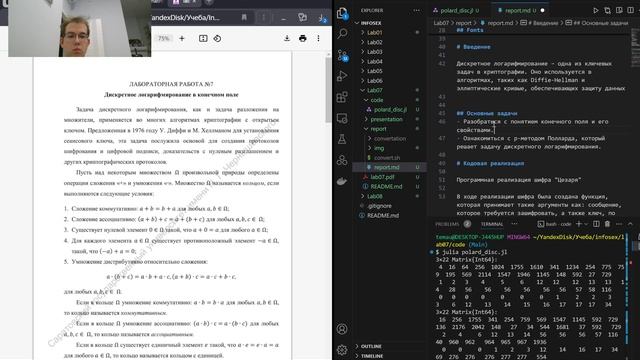Click the editor minimap at right edge
The image size is (640, 360).
coord(635,49)
